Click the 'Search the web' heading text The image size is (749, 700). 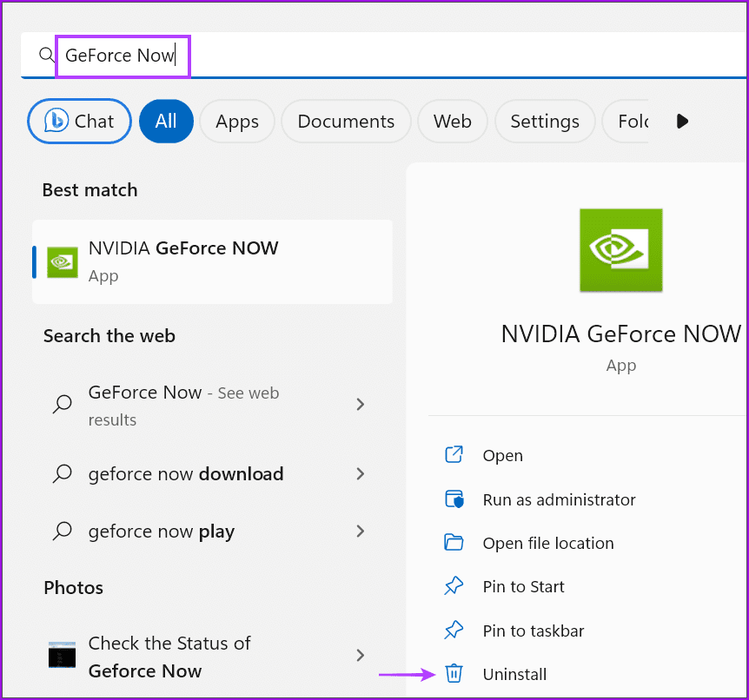click(109, 336)
